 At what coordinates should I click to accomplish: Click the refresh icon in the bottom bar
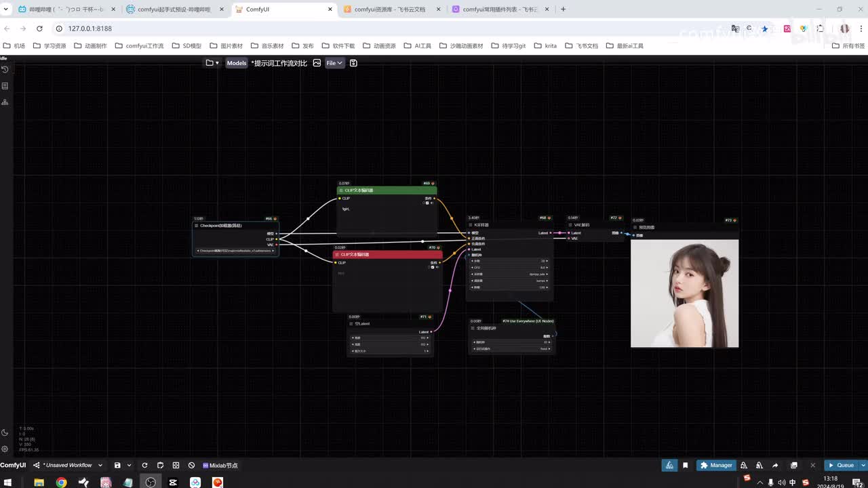(x=144, y=466)
